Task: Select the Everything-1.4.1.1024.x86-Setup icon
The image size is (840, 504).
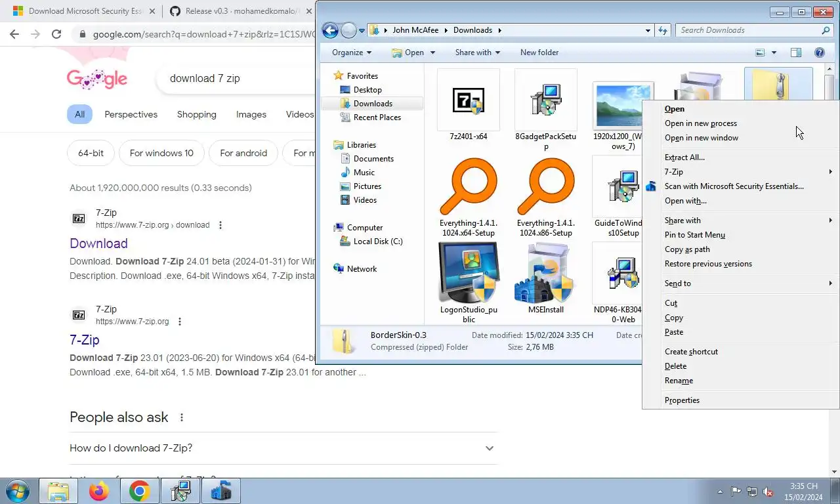Action: [545, 186]
